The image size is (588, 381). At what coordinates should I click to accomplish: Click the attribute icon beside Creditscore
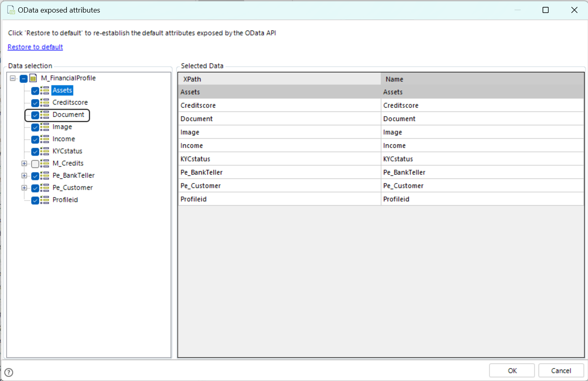point(45,103)
